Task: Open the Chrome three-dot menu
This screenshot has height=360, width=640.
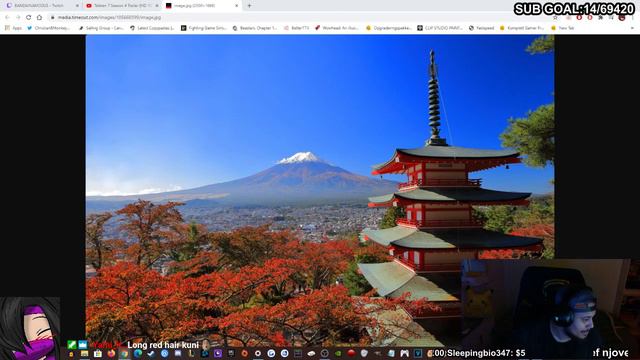Action: click(x=633, y=18)
